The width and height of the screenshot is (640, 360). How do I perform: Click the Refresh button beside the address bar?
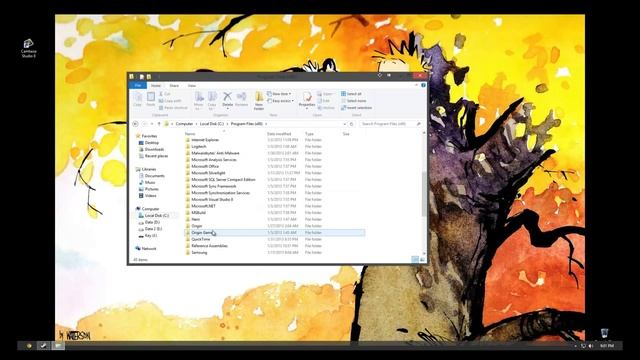point(351,124)
